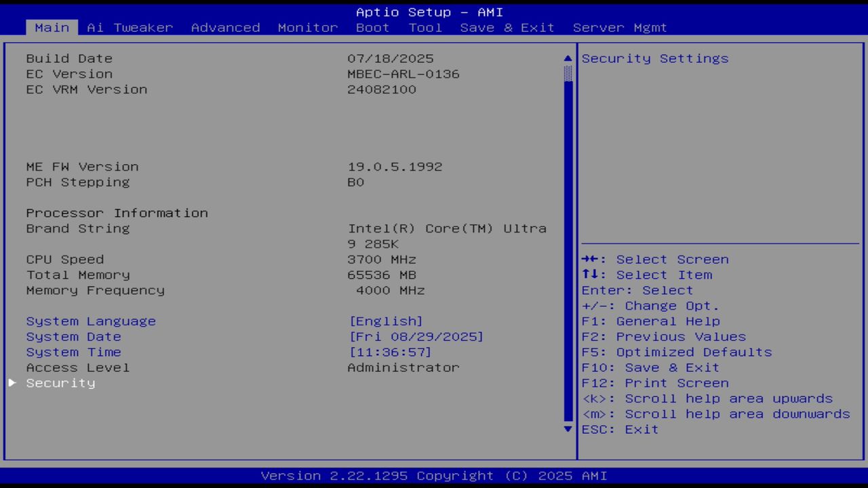Viewport: 868px width, 488px height.
Task: Click the Total Memory entry
Action: tap(77, 274)
